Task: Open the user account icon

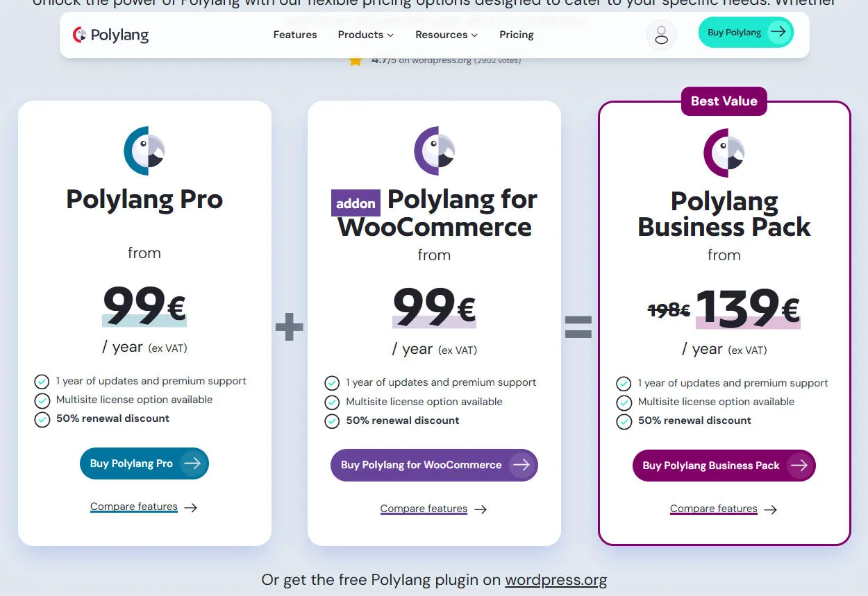Action: (661, 35)
